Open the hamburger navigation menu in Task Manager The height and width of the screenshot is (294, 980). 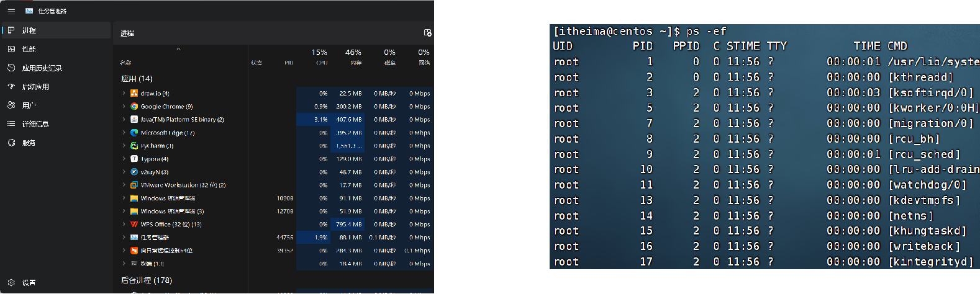(11, 11)
